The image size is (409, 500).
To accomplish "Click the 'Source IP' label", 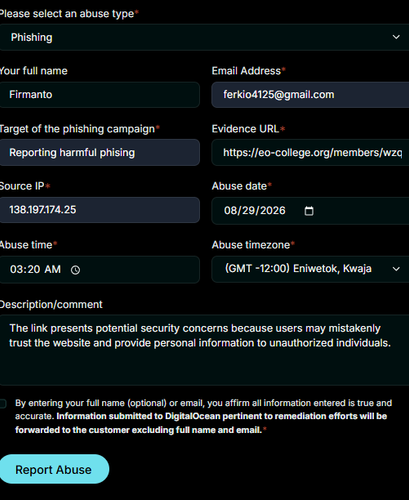I will (x=24, y=186).
